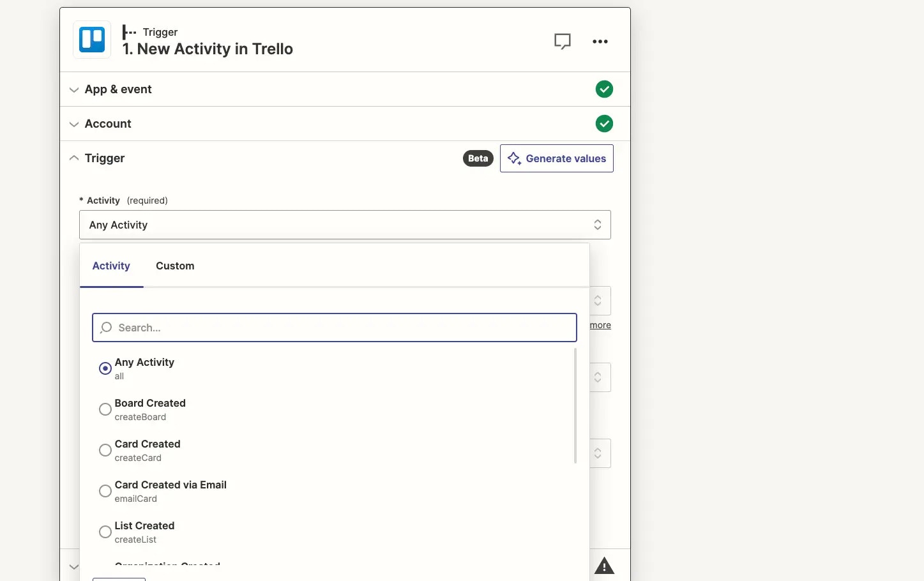Open the comment bubble icon
Viewport: 924px width, 581px height.
point(563,41)
